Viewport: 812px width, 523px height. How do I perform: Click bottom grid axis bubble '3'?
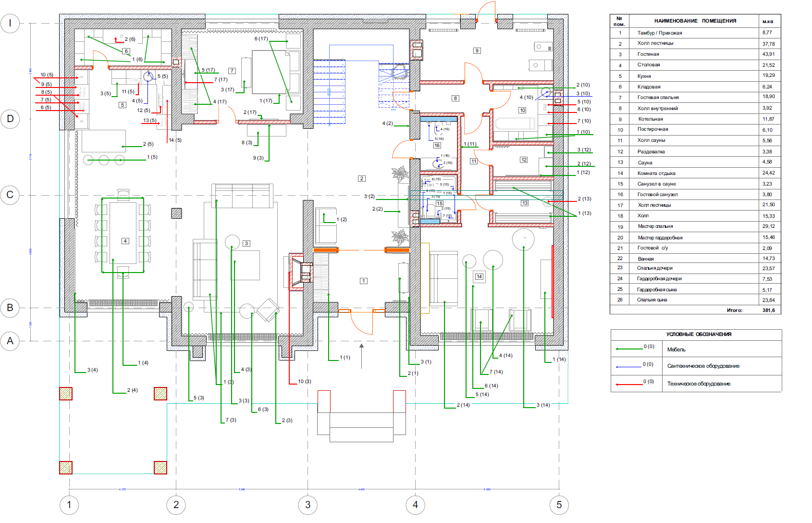(308, 505)
